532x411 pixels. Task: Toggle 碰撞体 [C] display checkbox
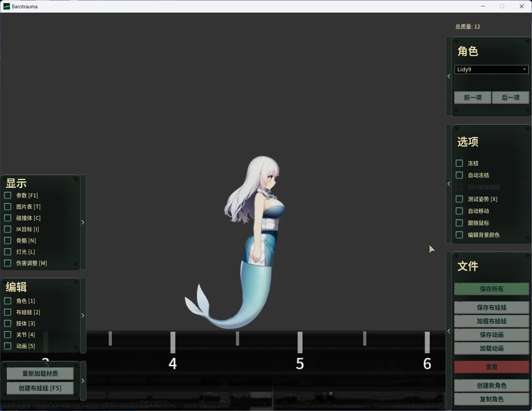8,218
